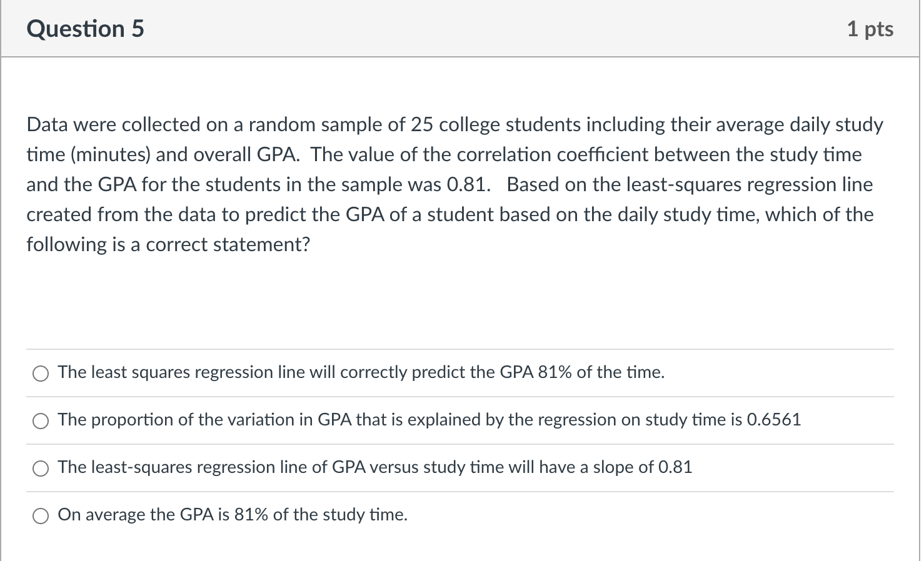Screen dimensions: 924x561
Task: Pick the radio button for "slope of 0.81"
Action: pyautogui.click(x=41, y=469)
